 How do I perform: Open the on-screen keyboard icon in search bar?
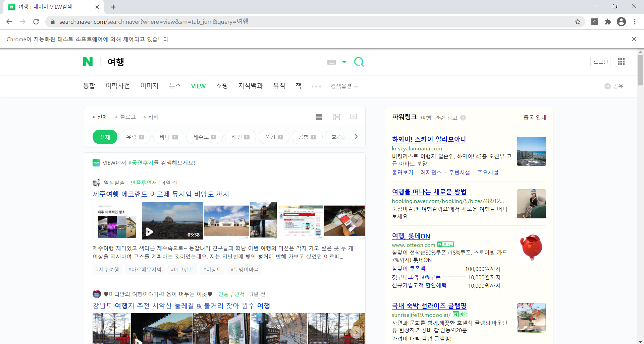(331, 62)
